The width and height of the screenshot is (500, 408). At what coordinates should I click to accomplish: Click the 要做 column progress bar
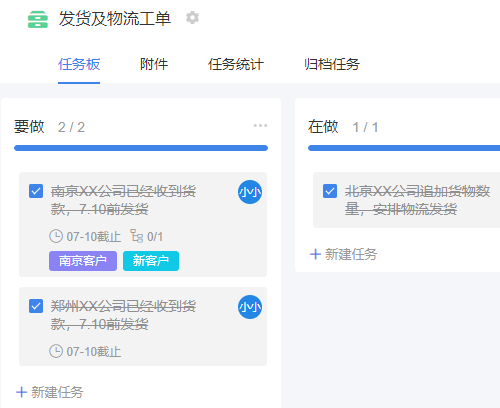coord(141,148)
